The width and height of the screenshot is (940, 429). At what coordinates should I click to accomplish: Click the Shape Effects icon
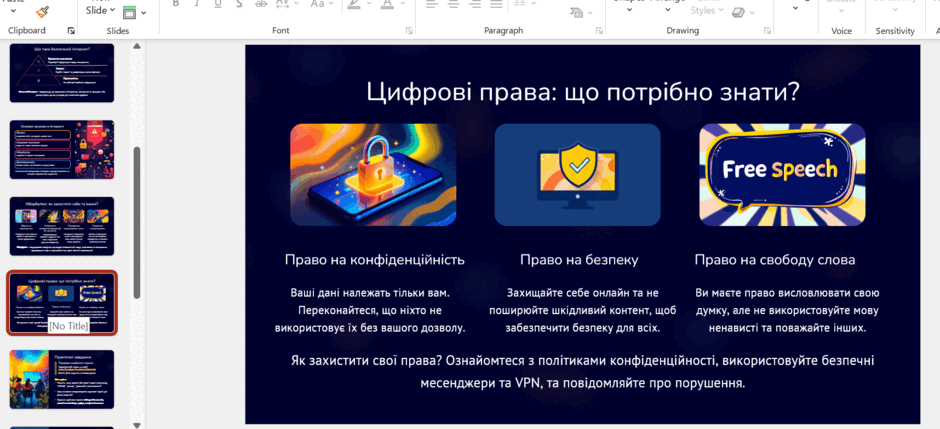(738, 12)
